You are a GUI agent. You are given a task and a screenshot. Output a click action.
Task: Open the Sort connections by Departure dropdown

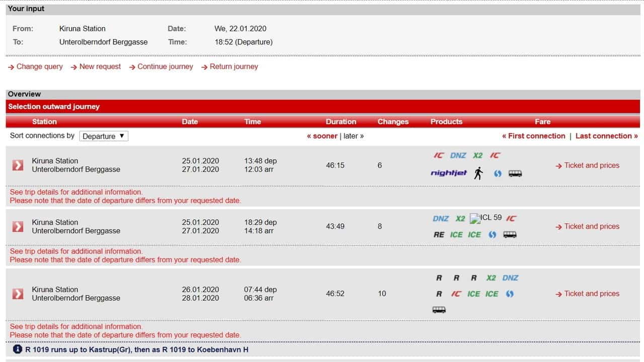pyautogui.click(x=104, y=136)
